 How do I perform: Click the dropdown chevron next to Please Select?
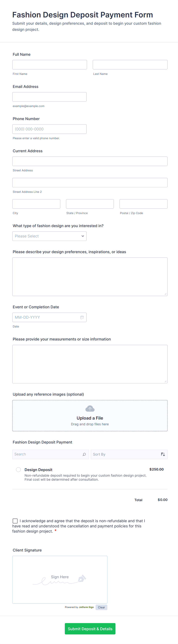(83, 236)
